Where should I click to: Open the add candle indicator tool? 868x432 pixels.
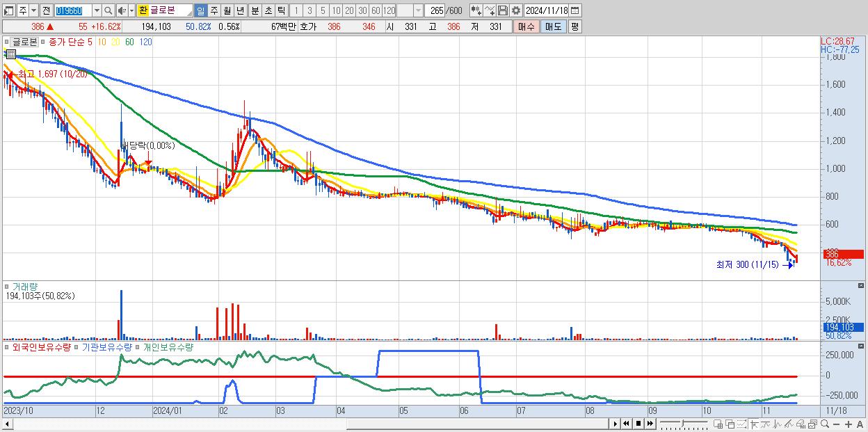476,10
